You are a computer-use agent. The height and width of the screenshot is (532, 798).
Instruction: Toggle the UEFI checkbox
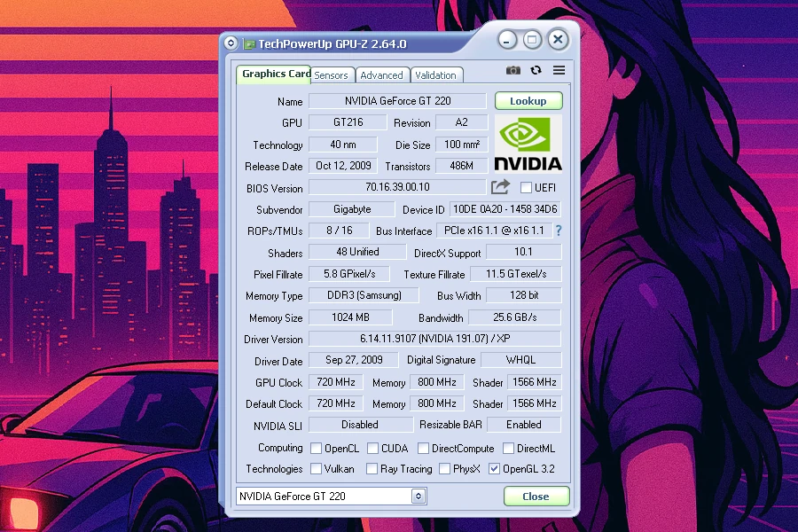pos(526,188)
